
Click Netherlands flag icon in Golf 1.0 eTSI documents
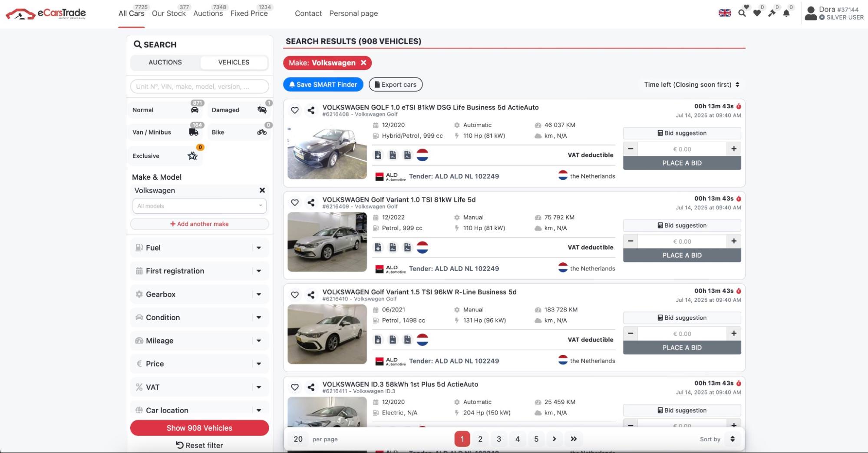pos(422,155)
